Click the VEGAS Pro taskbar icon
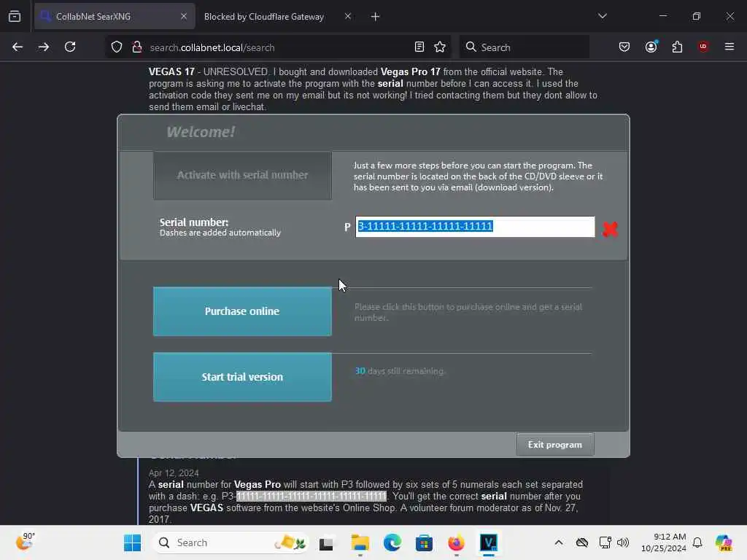 [488, 542]
